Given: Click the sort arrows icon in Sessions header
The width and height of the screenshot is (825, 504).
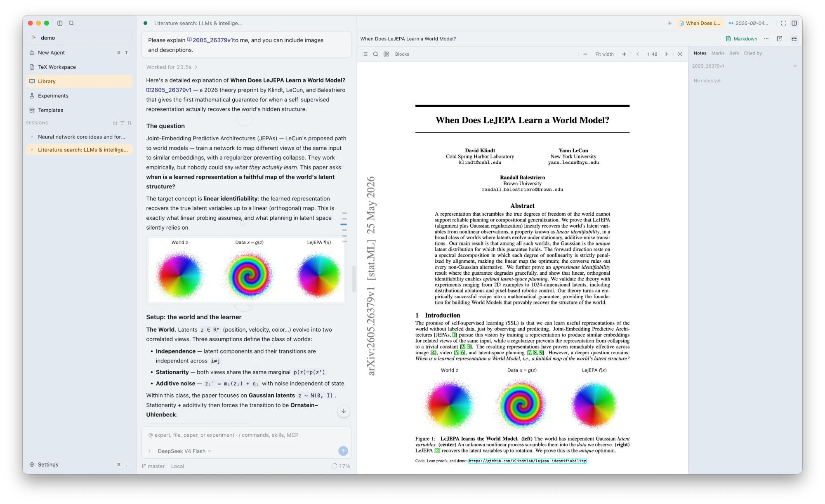Looking at the screenshot, I should click(130, 123).
